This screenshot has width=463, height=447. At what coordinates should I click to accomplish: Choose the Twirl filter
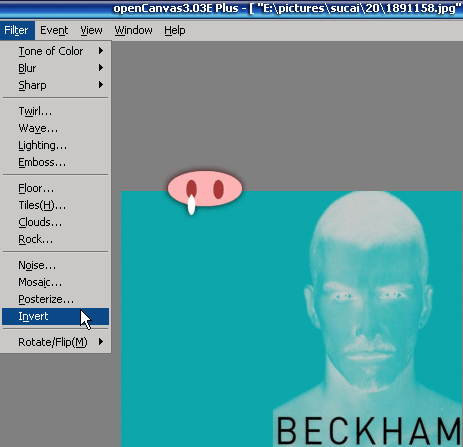click(x=55, y=111)
